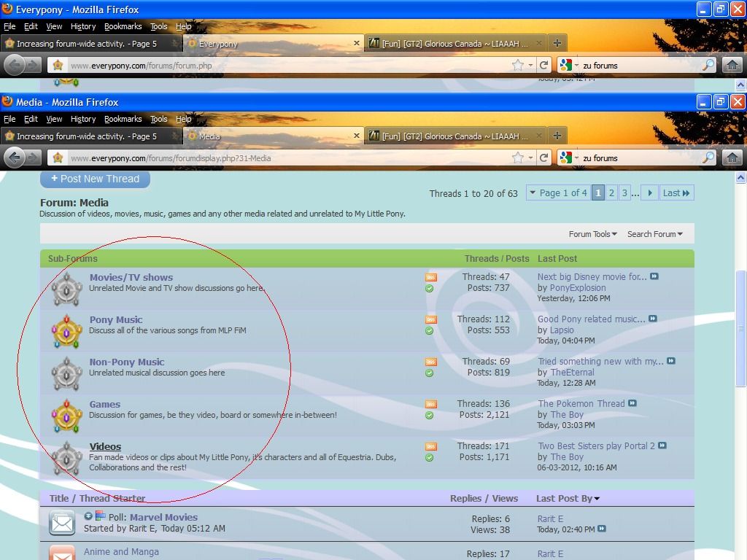
Task: Open the RSS feed for Pony Music
Action: [x=431, y=319]
